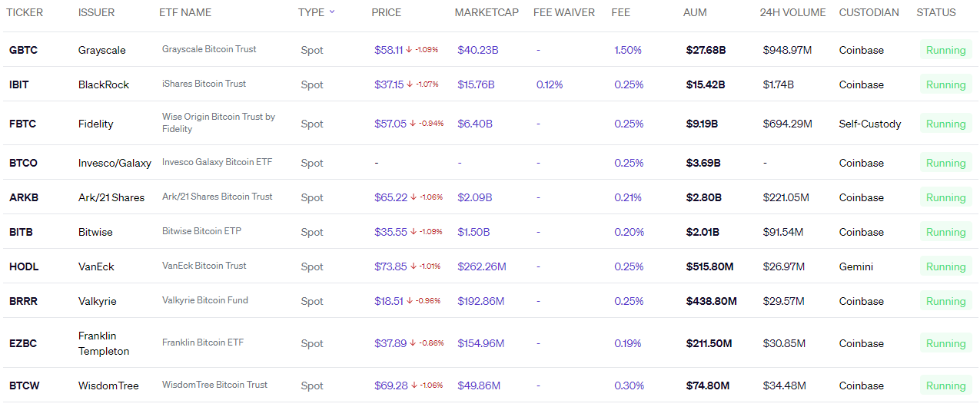This screenshot has width=980, height=407.
Task: Click the ISSUER column header
Action: point(96,12)
